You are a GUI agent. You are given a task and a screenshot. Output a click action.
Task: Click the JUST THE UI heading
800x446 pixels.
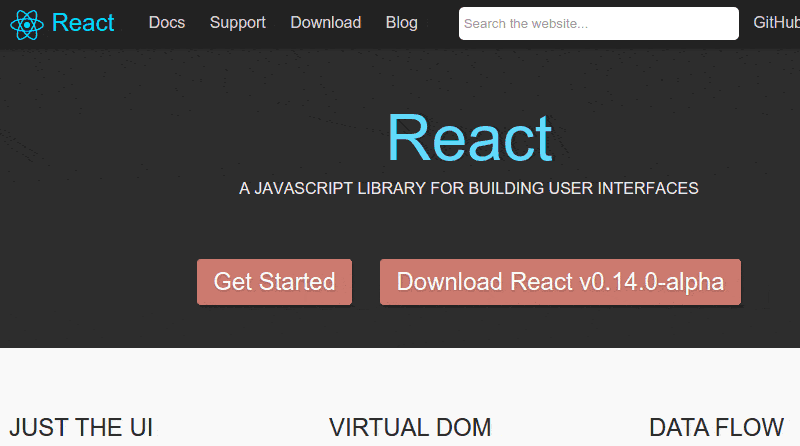(81, 428)
